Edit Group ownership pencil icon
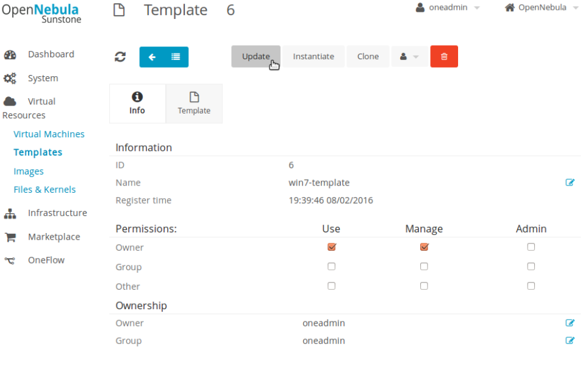 pos(570,340)
